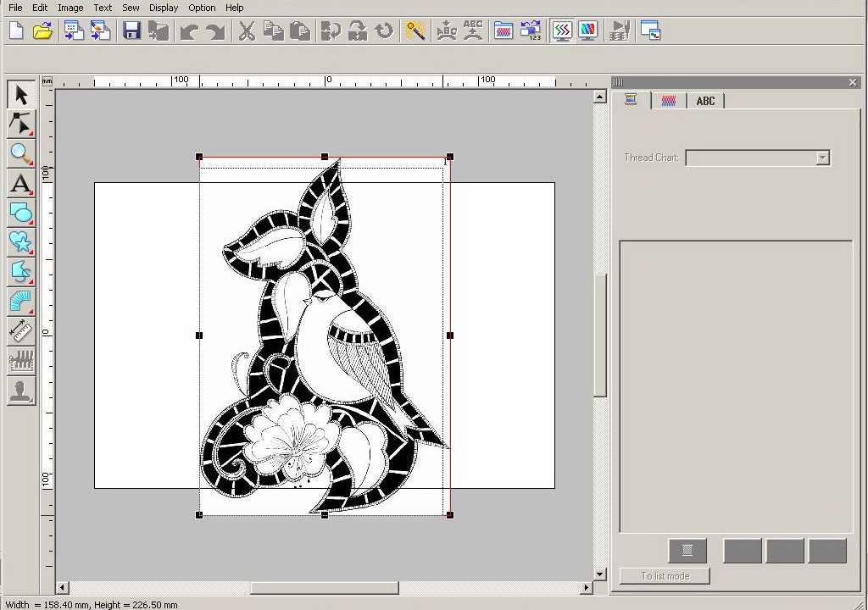The height and width of the screenshot is (610, 868).
Task: Create a new design with blank page icon
Action: pos(16,31)
